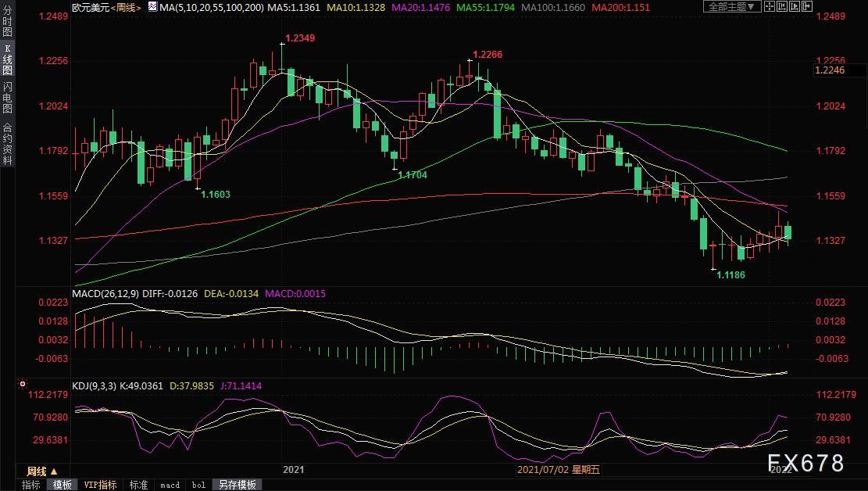This screenshot has height=491, width=868.
Task: Click the MA10:1.1328 value
Action: coord(356,7)
